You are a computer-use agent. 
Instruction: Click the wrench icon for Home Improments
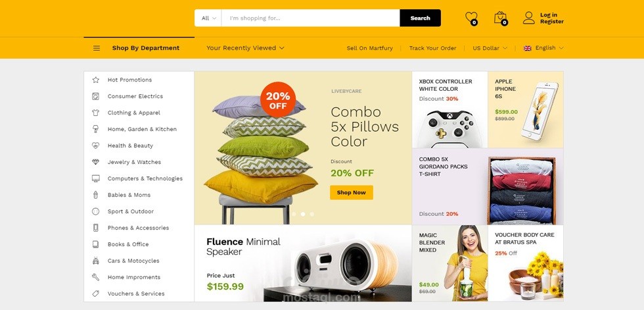click(96, 277)
